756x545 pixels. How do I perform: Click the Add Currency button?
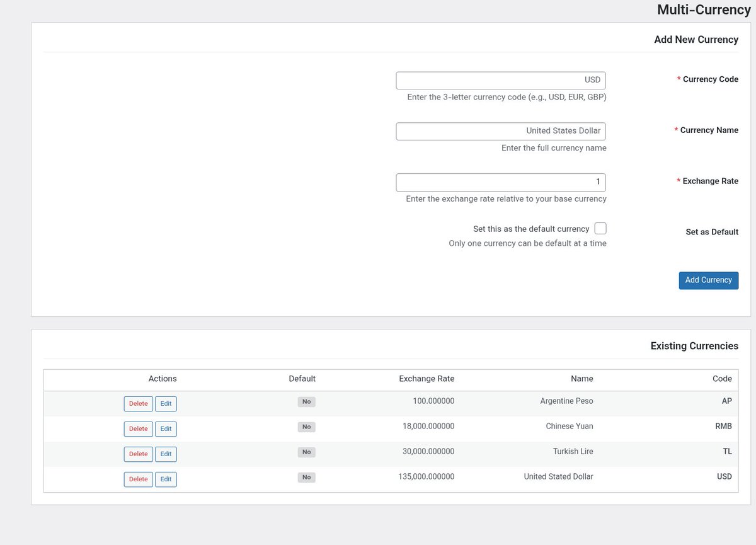click(709, 280)
